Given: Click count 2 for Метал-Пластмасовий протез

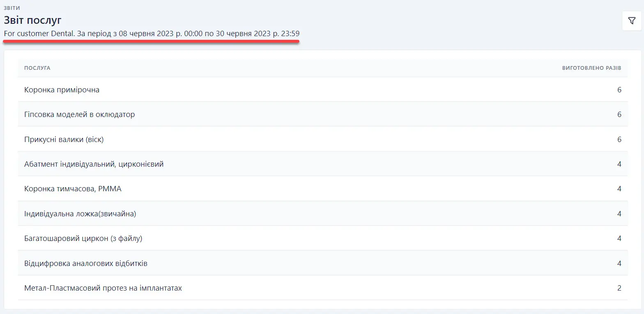Looking at the screenshot, I should coord(619,288).
